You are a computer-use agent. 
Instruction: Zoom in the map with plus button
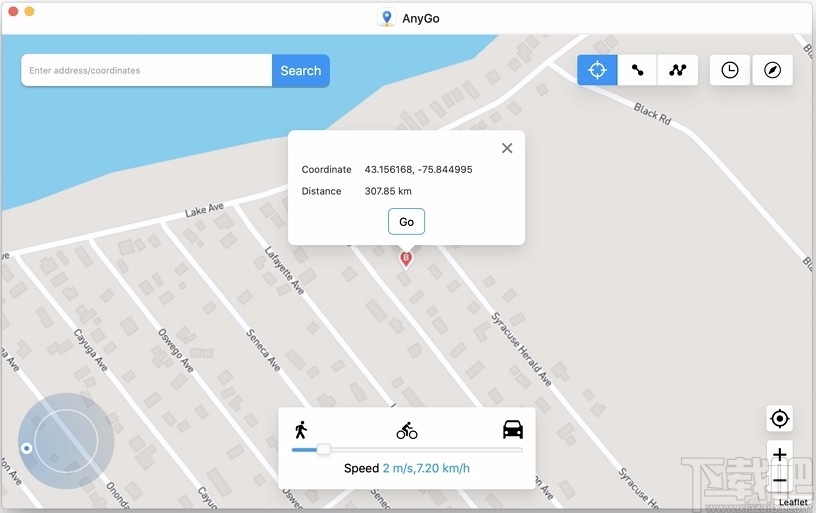[x=779, y=455]
